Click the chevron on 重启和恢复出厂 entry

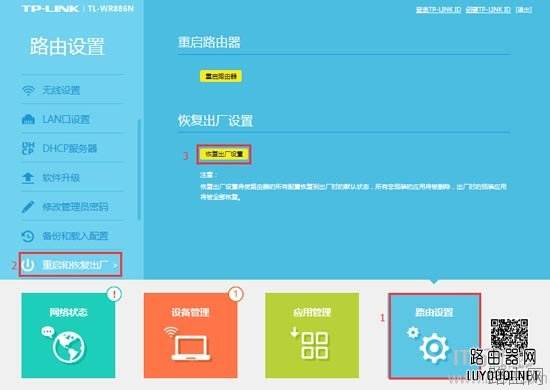click(116, 265)
